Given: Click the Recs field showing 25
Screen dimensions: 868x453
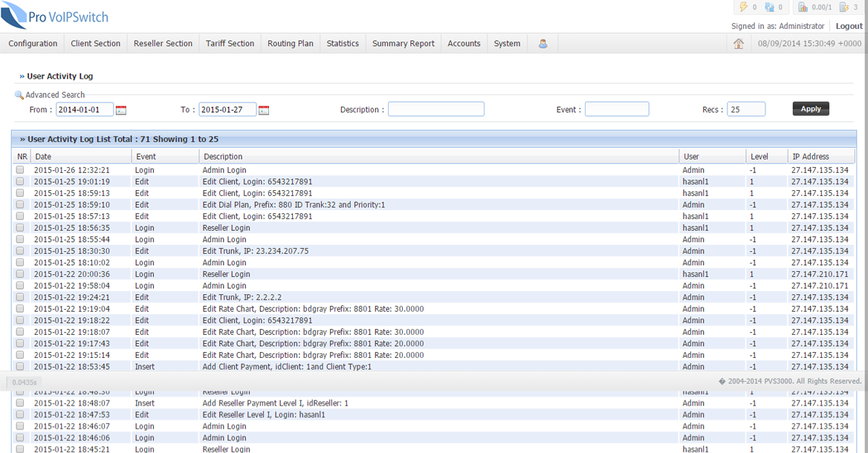Looking at the screenshot, I should coord(746,109).
